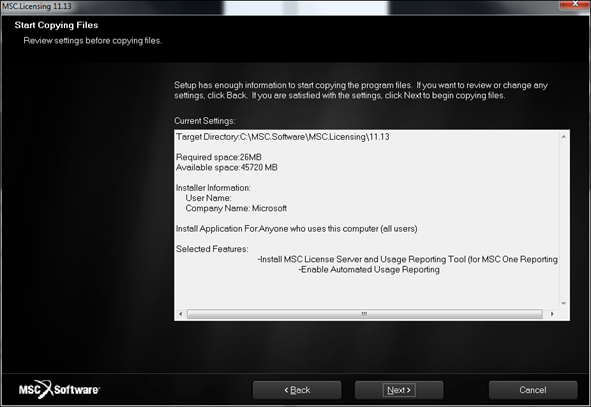
Task: Click the MSC.Licensing 11.13 title bar text
Action: [37, 6]
